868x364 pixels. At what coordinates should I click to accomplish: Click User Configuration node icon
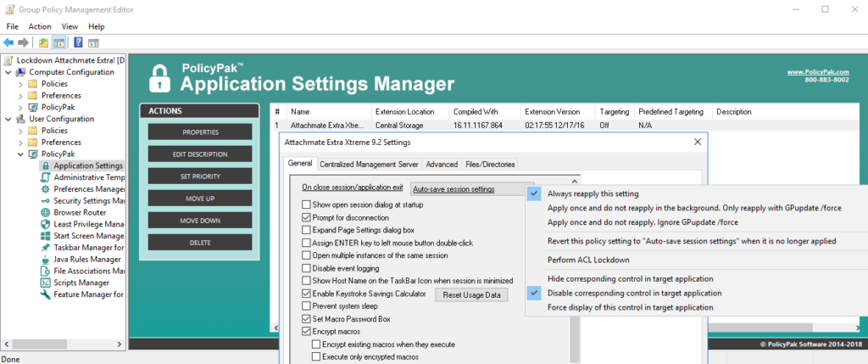[x=21, y=119]
